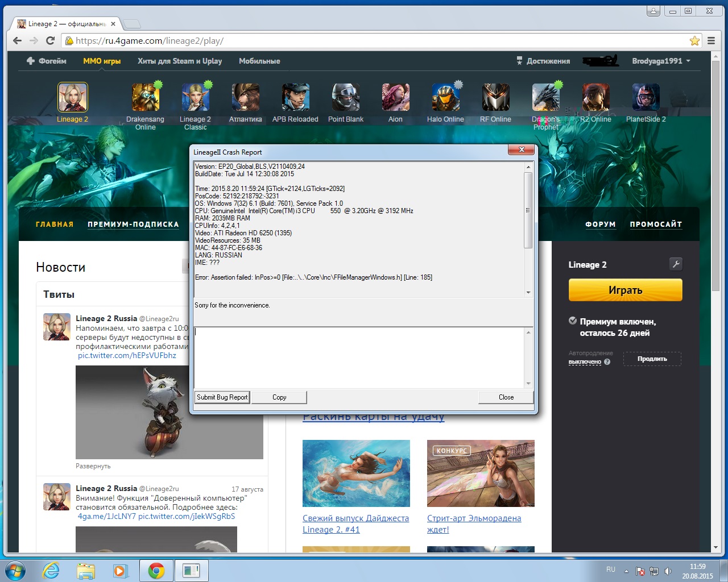Click the crash log scrollbar thumb
This screenshot has height=582, width=728.
(528, 210)
